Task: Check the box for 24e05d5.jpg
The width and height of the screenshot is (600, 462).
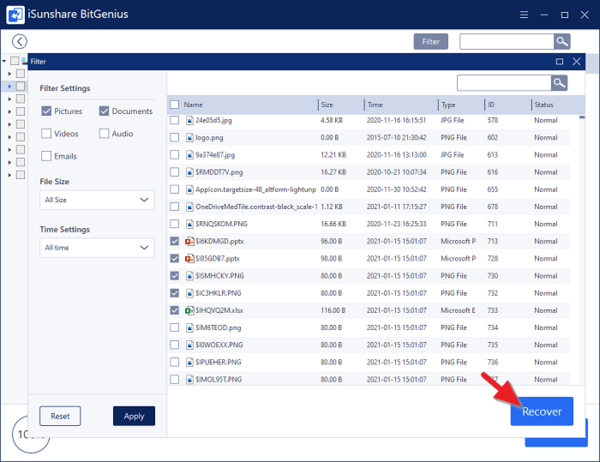Action: click(174, 120)
